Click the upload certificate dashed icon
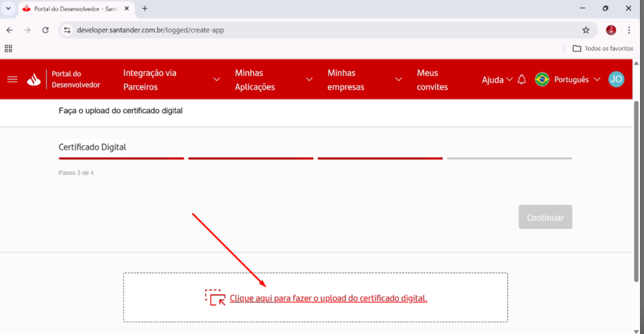Image resolution: width=644 pixels, height=334 pixels. pyautogui.click(x=216, y=298)
